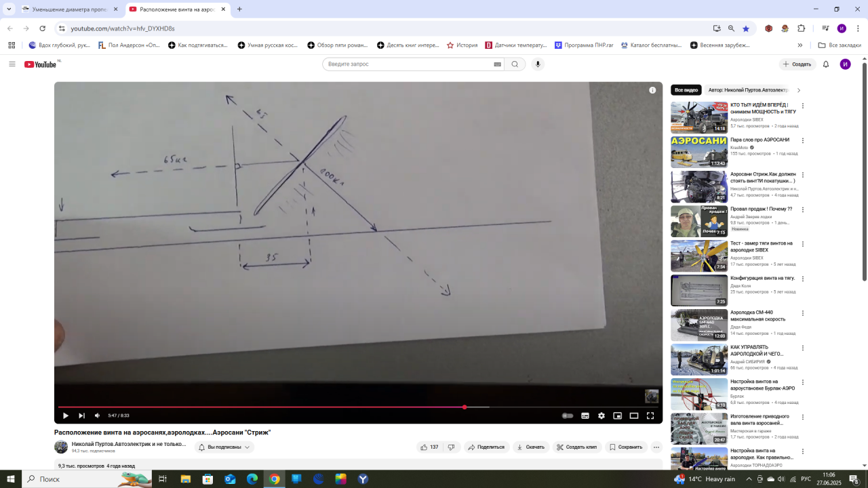The width and height of the screenshot is (868, 488).
Task: Turn on subtitles in player
Action: [585, 415]
